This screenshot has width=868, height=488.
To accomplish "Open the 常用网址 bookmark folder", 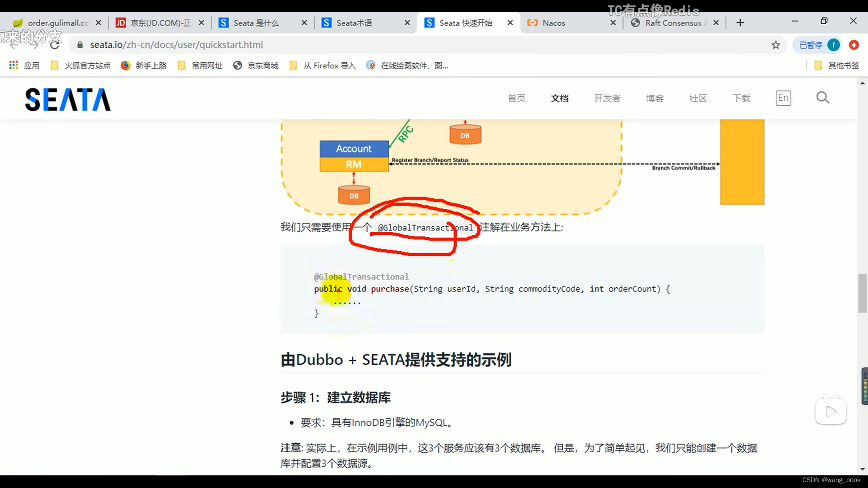I will (x=200, y=66).
